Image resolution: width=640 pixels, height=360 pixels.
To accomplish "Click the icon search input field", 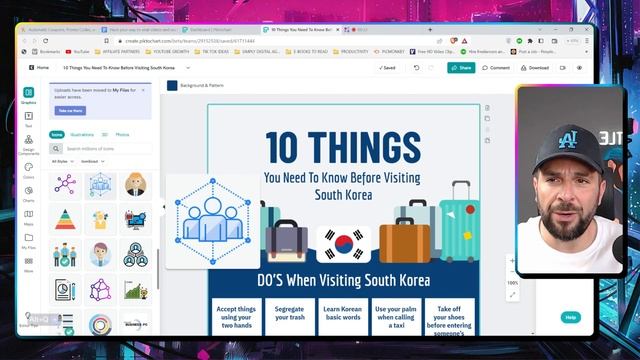I will (108, 149).
